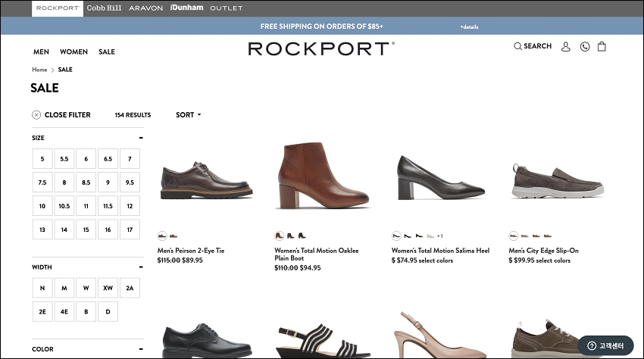Image resolution: width=644 pixels, height=359 pixels.
Task: Switch to the Cobb Hill brand tab
Action: coord(105,8)
